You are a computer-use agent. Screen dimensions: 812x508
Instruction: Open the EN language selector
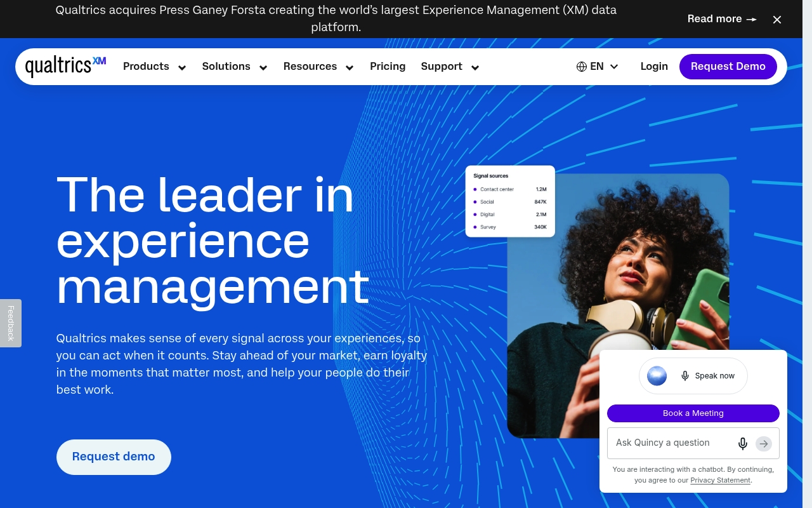[597, 67]
